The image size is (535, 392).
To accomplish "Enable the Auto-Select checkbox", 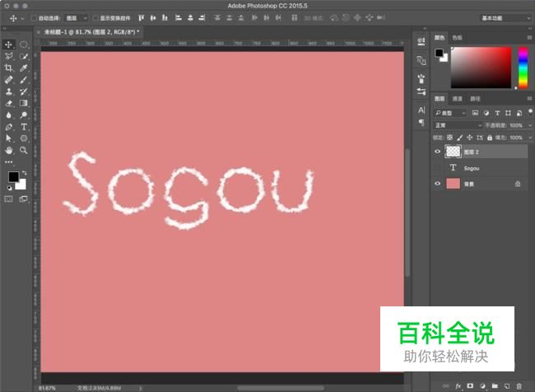I will tap(34, 18).
